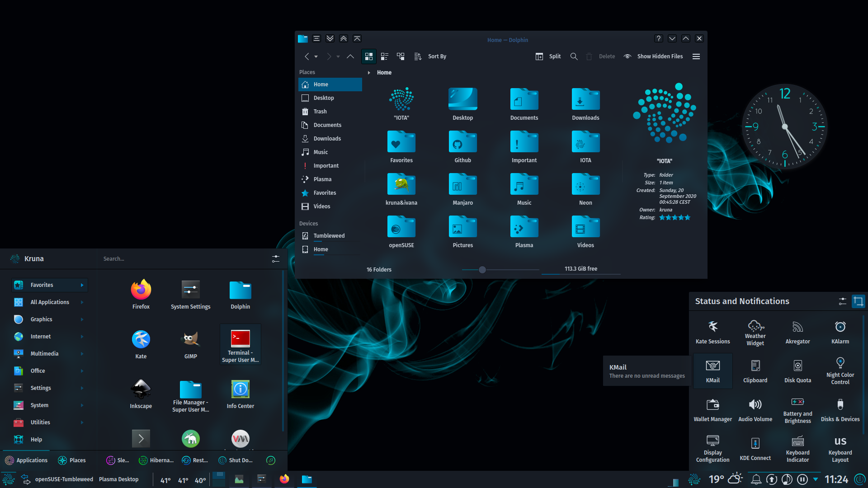Viewport: 868px width, 488px height.
Task: Go up one folder level
Action: 350,56
